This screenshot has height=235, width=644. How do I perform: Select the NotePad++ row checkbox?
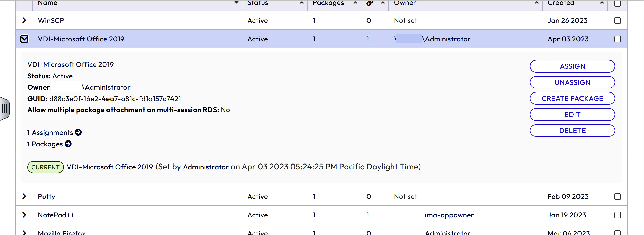(x=617, y=215)
